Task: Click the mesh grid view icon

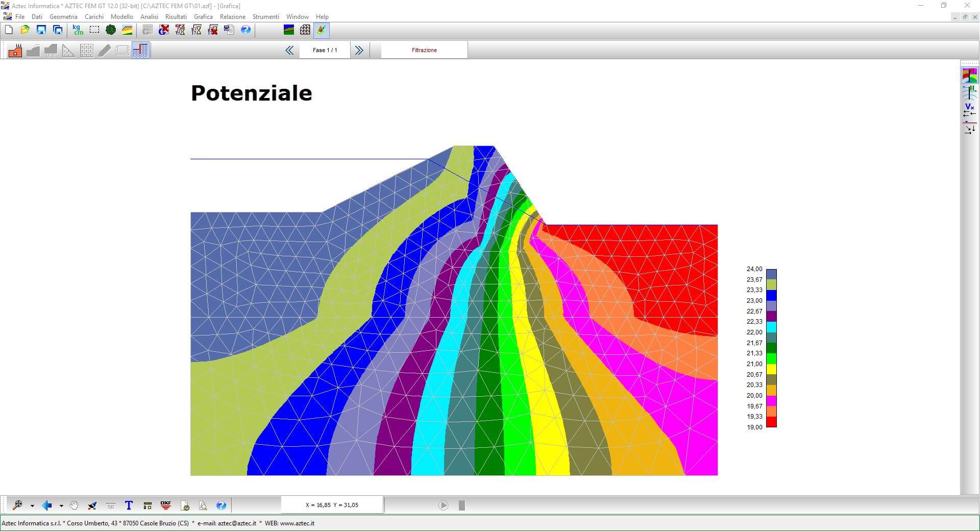Action: [305, 30]
